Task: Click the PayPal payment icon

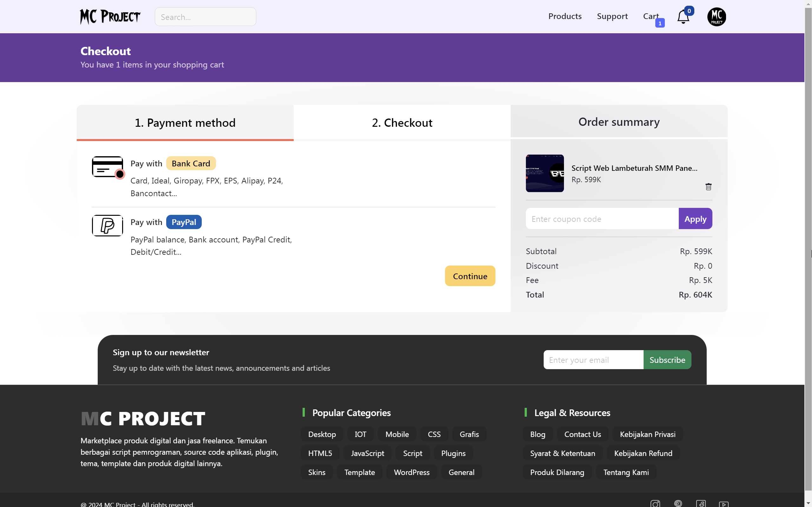Action: point(107,225)
